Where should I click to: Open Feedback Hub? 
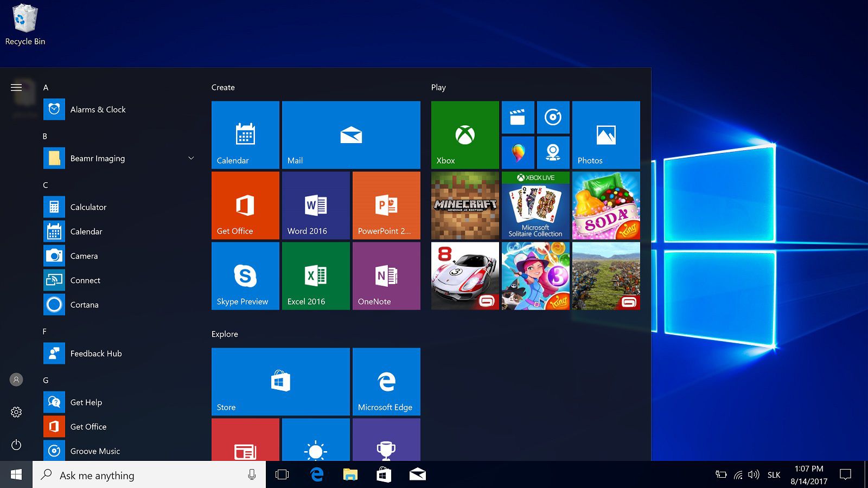[119, 354]
